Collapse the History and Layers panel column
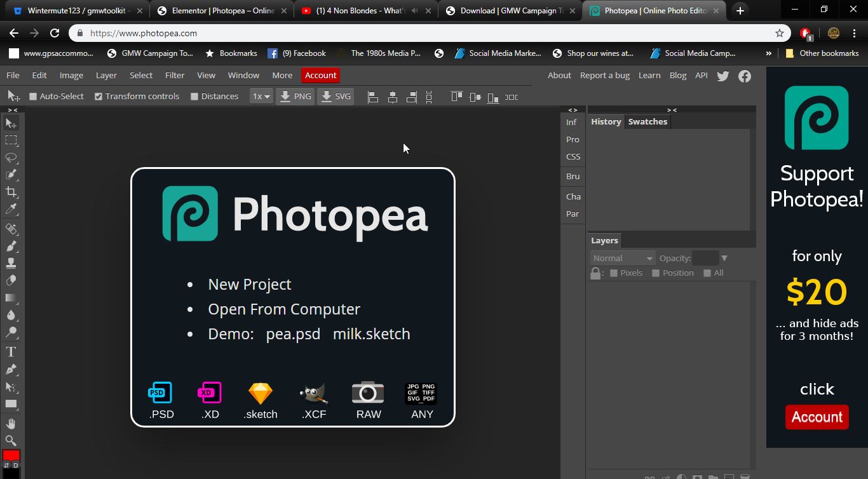The width and height of the screenshot is (868, 479). 672,110
